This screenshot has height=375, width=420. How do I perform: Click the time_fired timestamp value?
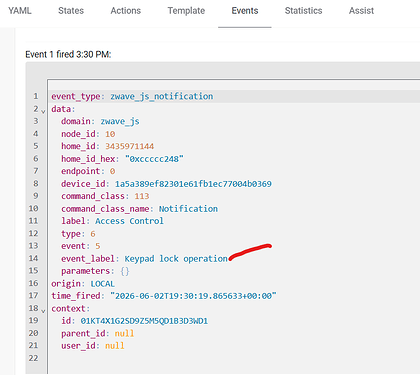[x=193, y=296]
